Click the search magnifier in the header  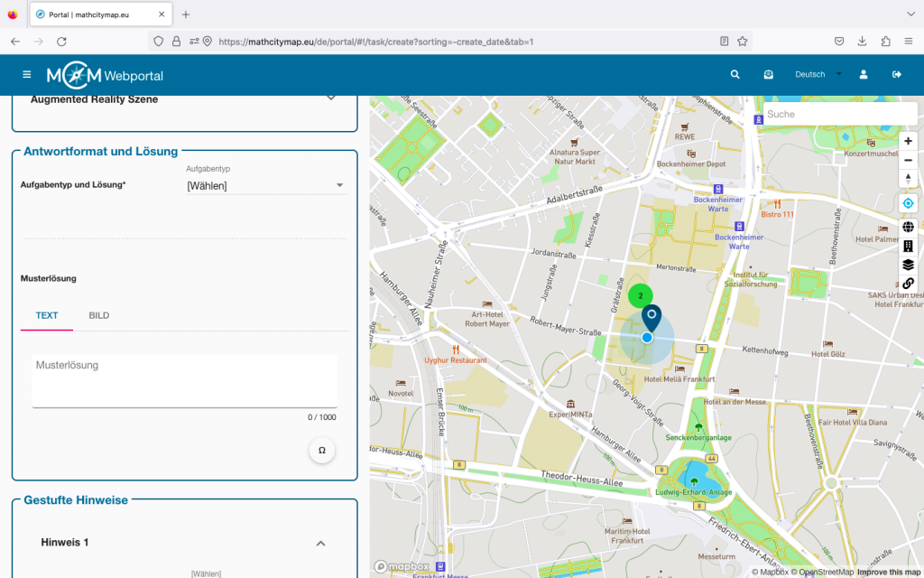coord(735,75)
